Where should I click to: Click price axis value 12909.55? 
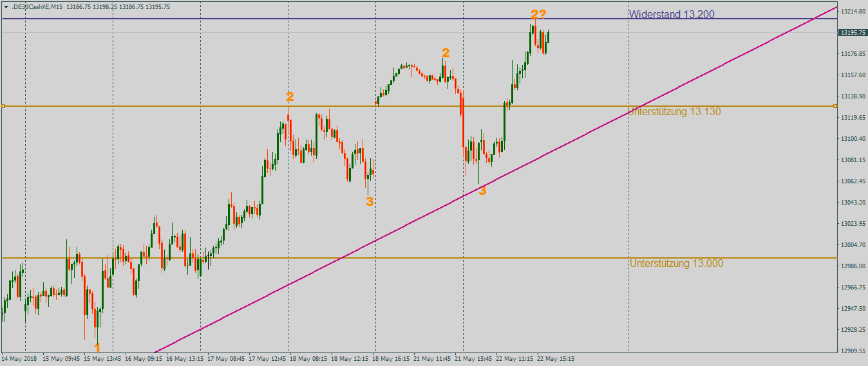pos(853,351)
